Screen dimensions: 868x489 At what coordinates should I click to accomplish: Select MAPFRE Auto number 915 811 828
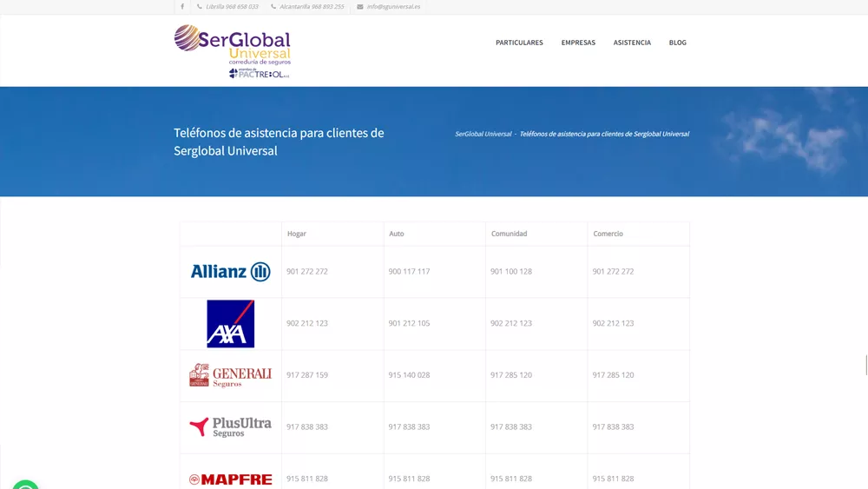(x=409, y=479)
